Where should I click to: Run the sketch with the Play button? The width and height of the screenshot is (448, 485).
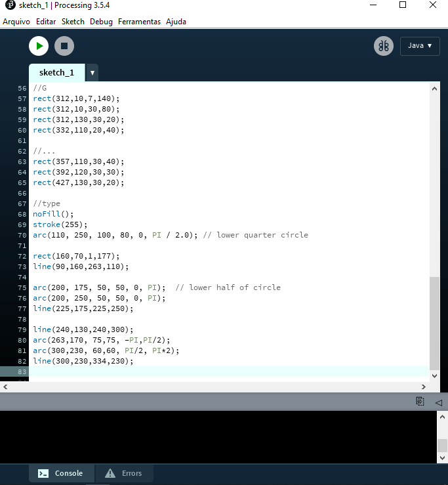click(39, 46)
